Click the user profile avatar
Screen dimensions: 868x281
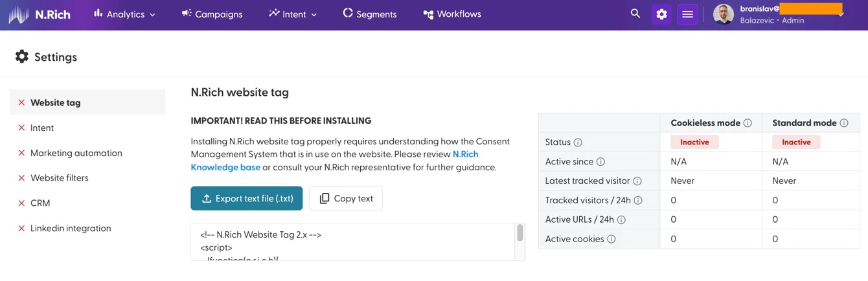(724, 14)
